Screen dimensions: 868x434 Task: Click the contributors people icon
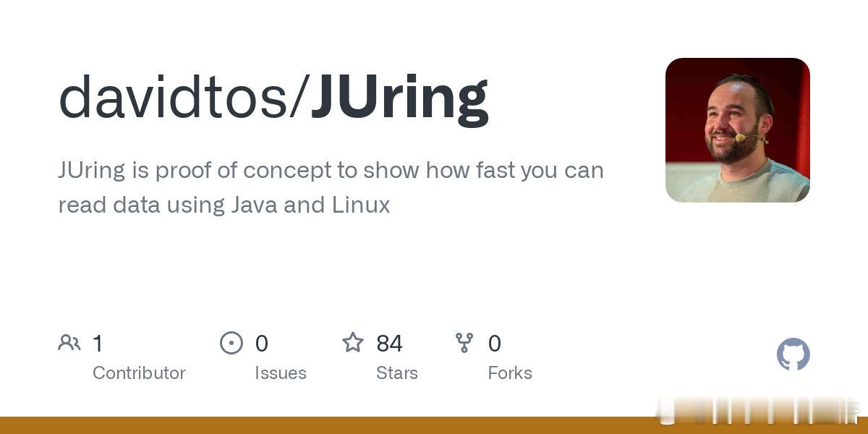(x=69, y=342)
